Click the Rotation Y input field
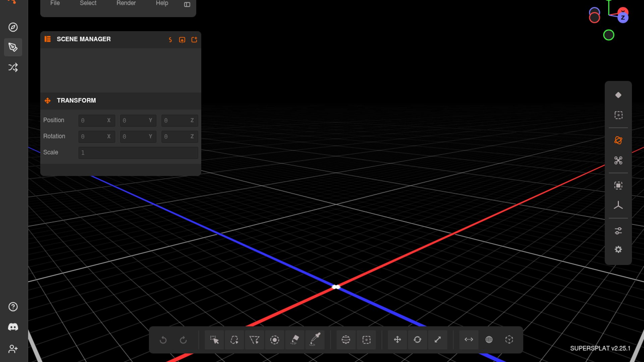 (138, 137)
